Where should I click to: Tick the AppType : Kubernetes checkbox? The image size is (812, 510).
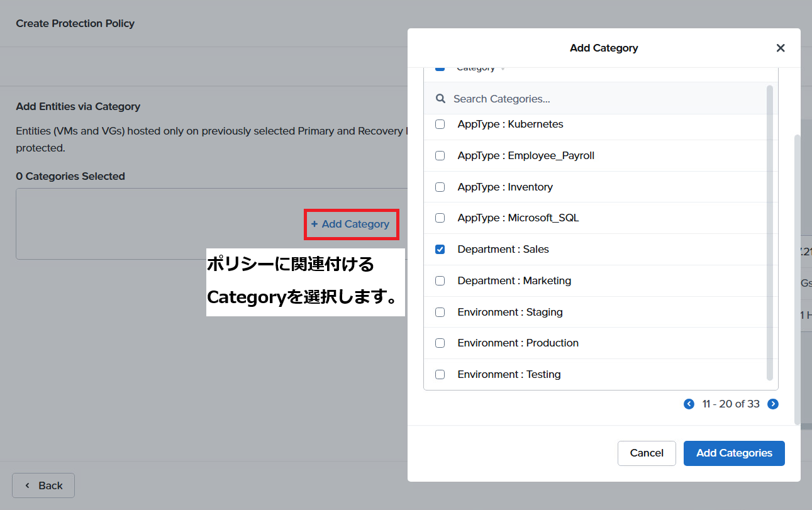point(440,125)
